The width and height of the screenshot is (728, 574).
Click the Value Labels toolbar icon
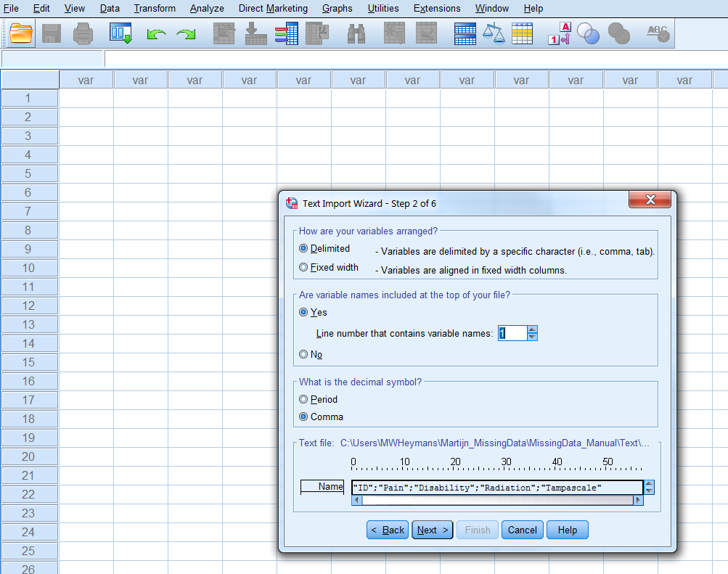559,33
